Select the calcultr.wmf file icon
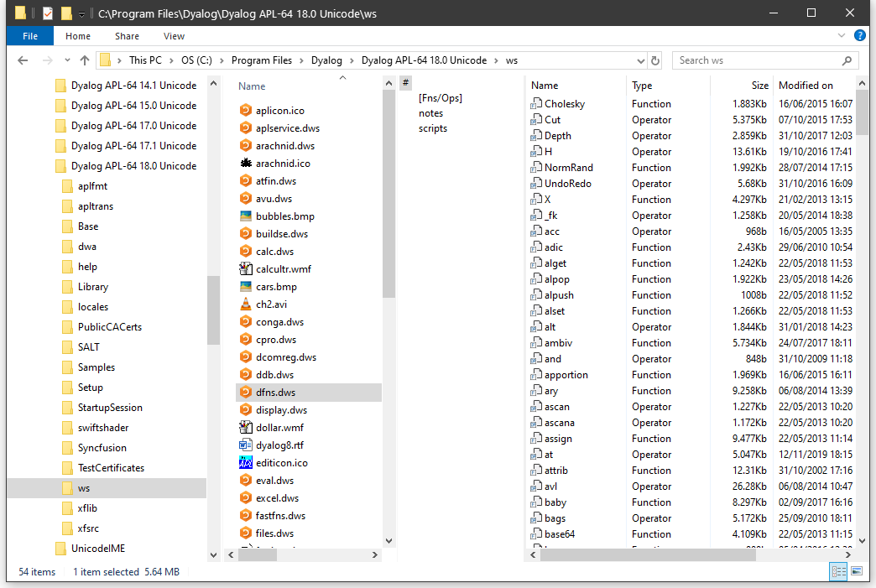Image resolution: width=876 pixels, height=588 pixels. [x=246, y=269]
